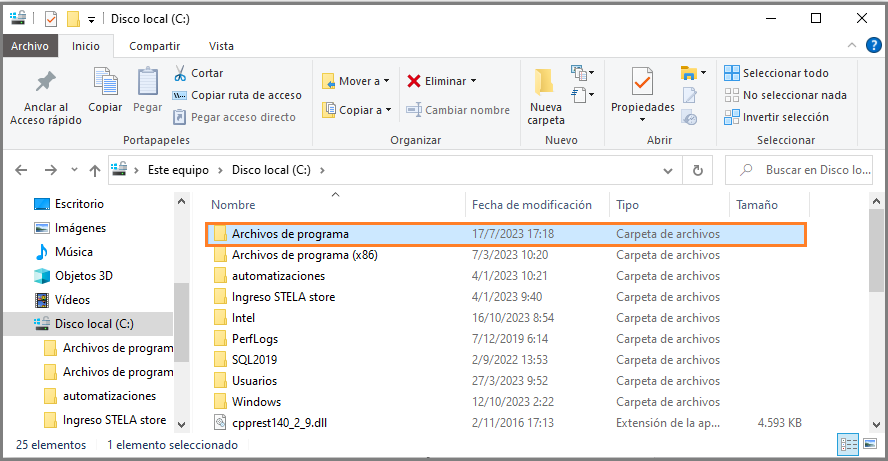Open recent locations dropdown arrow
888x461 pixels.
74,170
